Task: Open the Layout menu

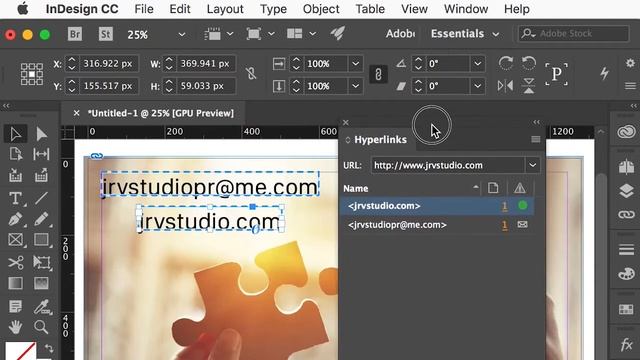Action: coord(225,9)
